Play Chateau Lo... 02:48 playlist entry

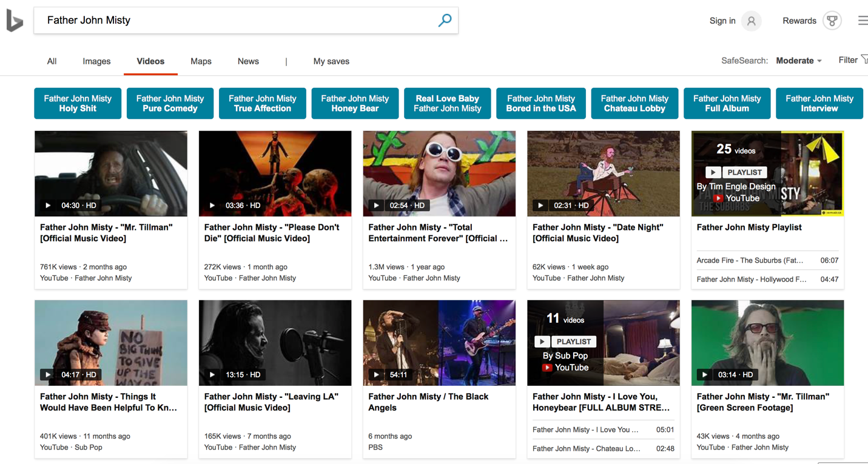point(604,448)
